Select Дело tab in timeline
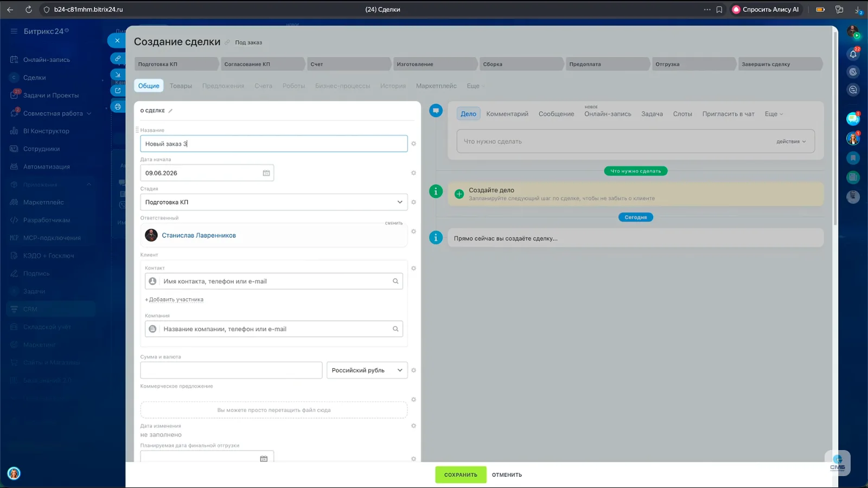The image size is (868, 488). pos(468,114)
